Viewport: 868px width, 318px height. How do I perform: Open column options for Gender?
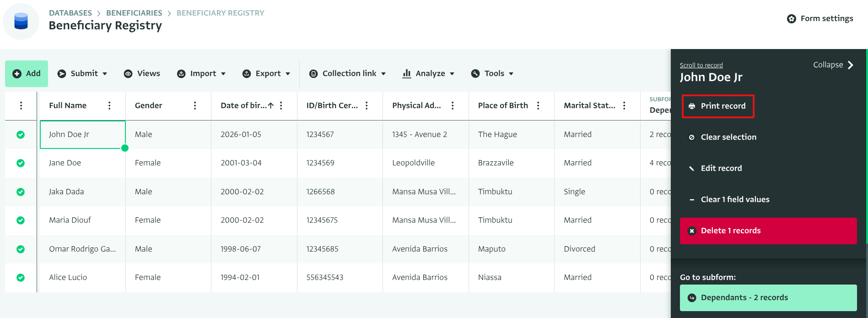(x=195, y=106)
